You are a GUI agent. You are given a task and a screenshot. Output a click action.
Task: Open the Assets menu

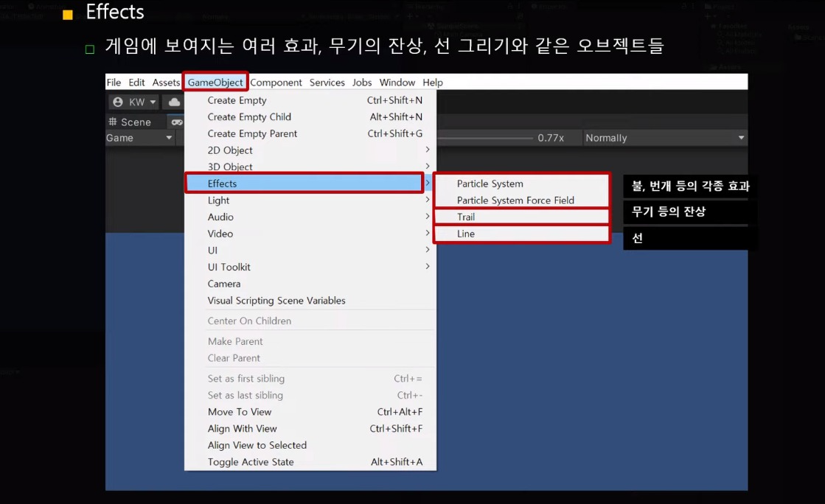coord(166,83)
